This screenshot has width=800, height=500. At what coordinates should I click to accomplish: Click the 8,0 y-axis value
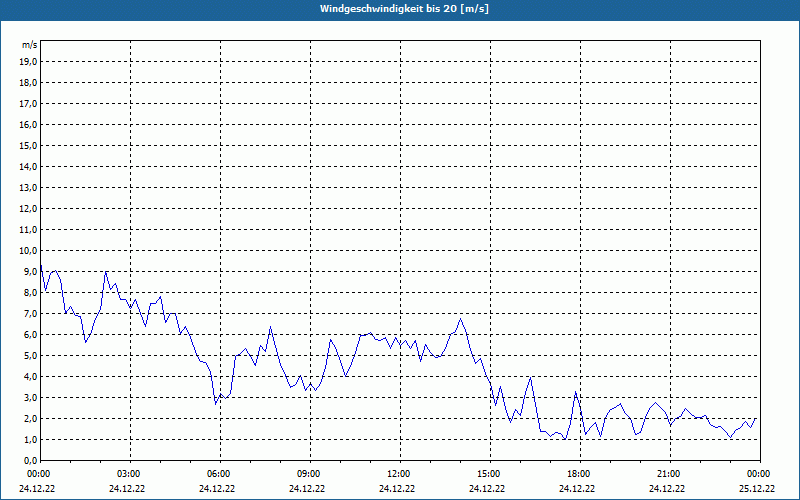pyautogui.click(x=30, y=292)
